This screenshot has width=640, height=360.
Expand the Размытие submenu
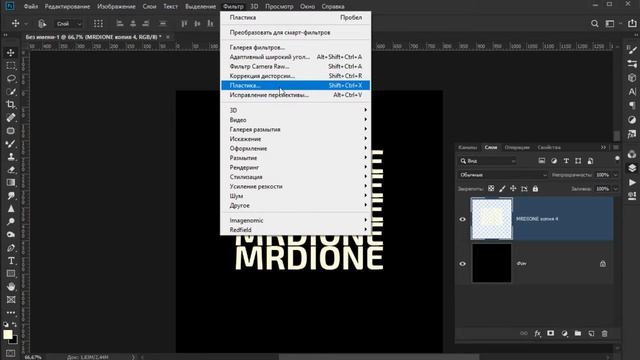tap(296, 158)
